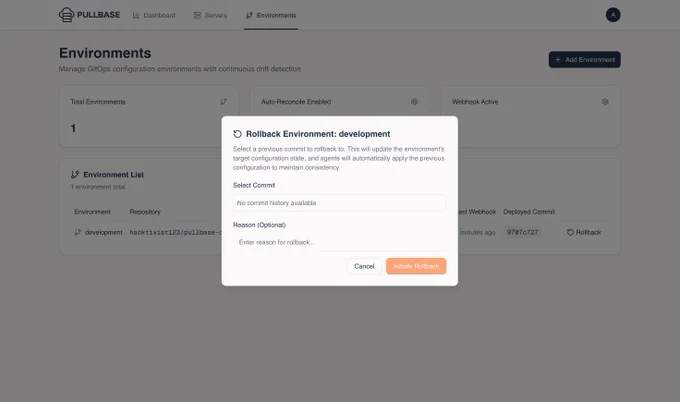Viewport: 680px width, 402px height.
Task: Click the Environments branch icon in navbar
Action: tap(249, 15)
